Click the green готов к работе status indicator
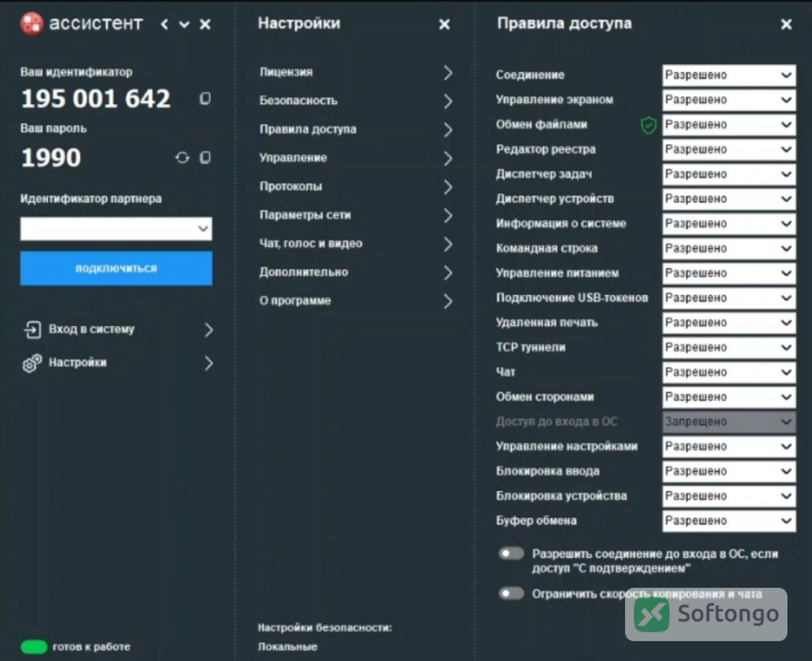The image size is (812, 661). click(x=34, y=647)
